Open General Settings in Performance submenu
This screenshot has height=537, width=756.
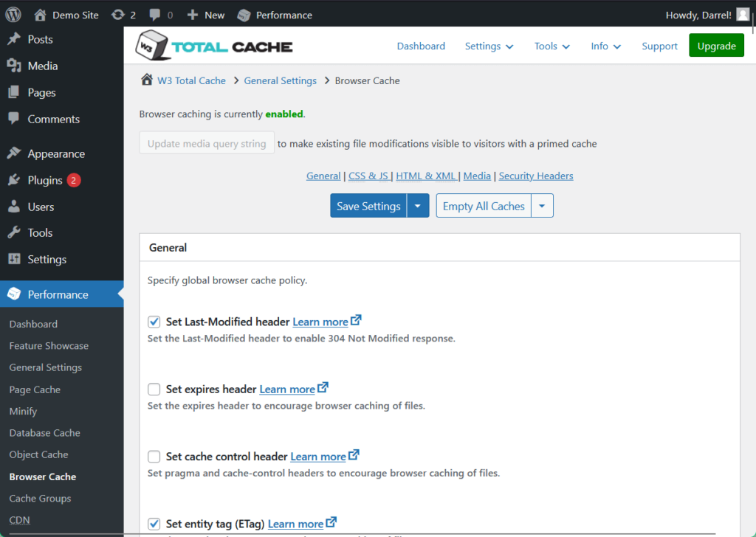point(45,367)
